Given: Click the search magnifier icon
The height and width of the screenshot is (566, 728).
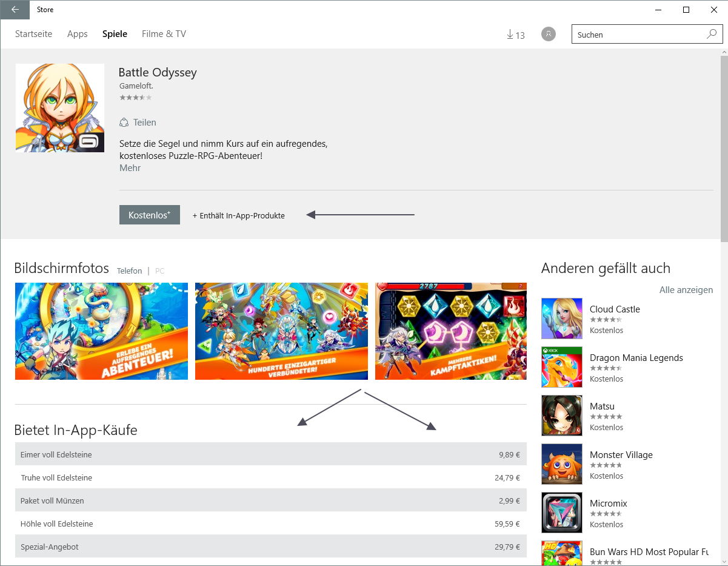Looking at the screenshot, I should [712, 35].
